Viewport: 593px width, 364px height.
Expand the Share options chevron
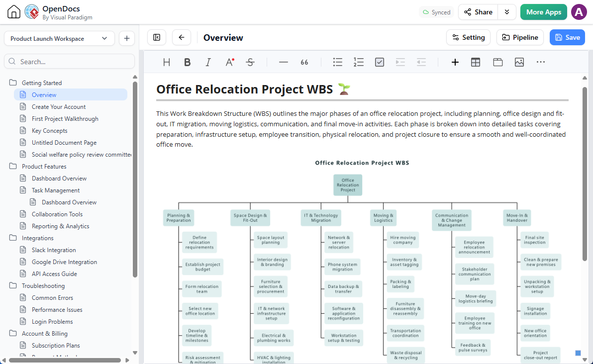507,12
